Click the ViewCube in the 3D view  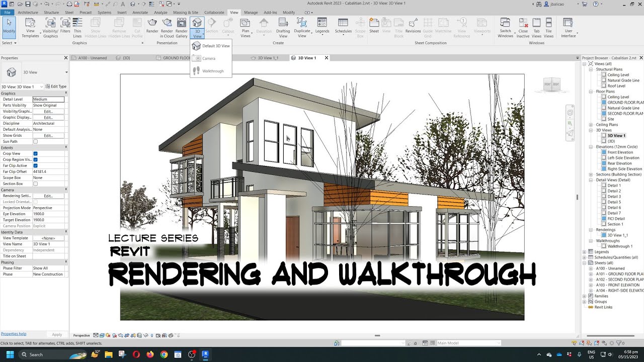coord(552,85)
